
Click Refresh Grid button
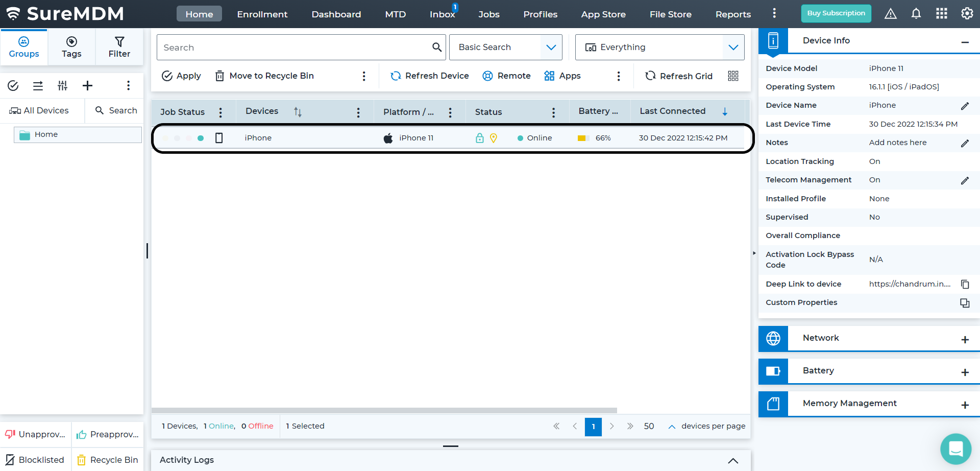coord(678,76)
